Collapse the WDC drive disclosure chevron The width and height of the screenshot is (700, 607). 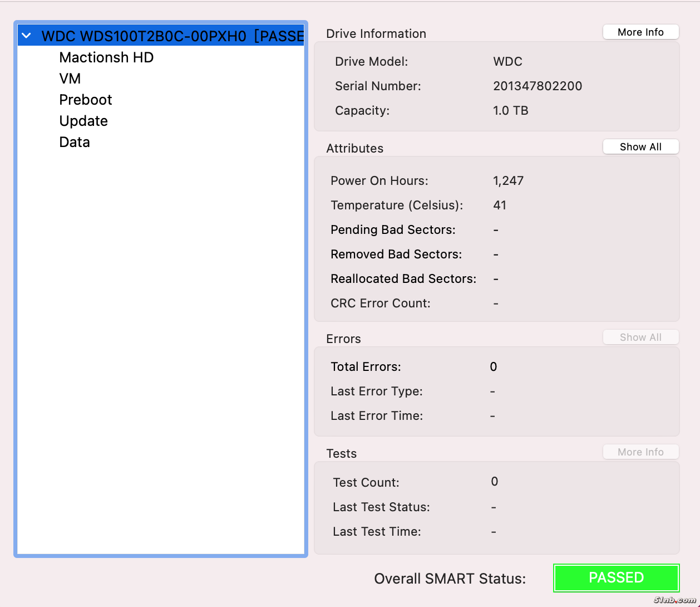point(26,36)
